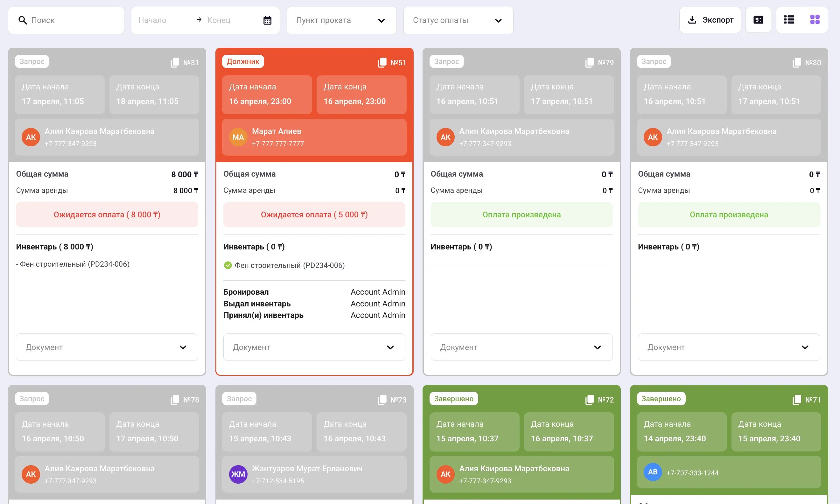Image resolution: width=840 pixels, height=504 pixels.
Task: Click the search magnifier icon
Action: click(22, 20)
